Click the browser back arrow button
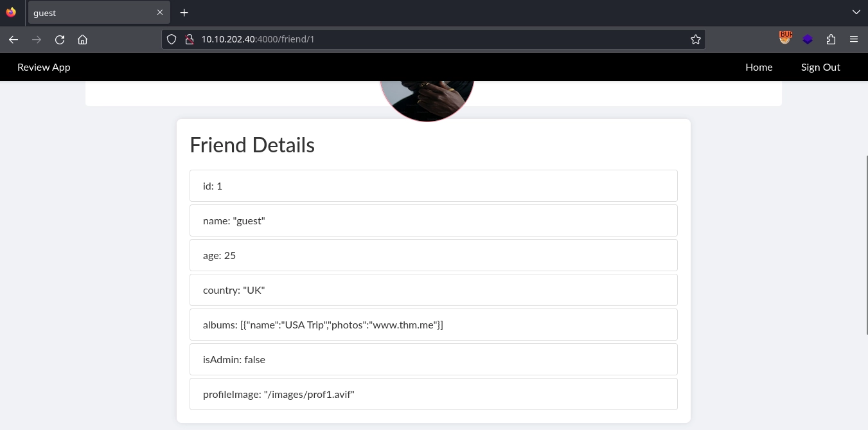Image resolution: width=868 pixels, height=430 pixels. point(13,39)
